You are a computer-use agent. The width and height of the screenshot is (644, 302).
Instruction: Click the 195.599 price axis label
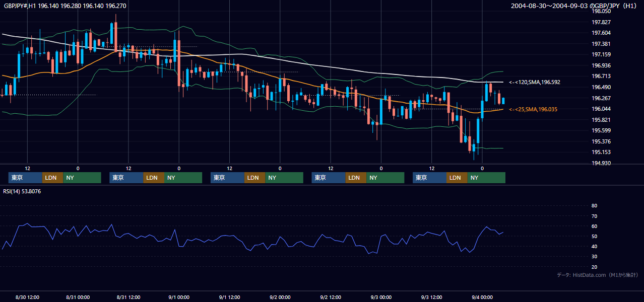pyautogui.click(x=601, y=130)
